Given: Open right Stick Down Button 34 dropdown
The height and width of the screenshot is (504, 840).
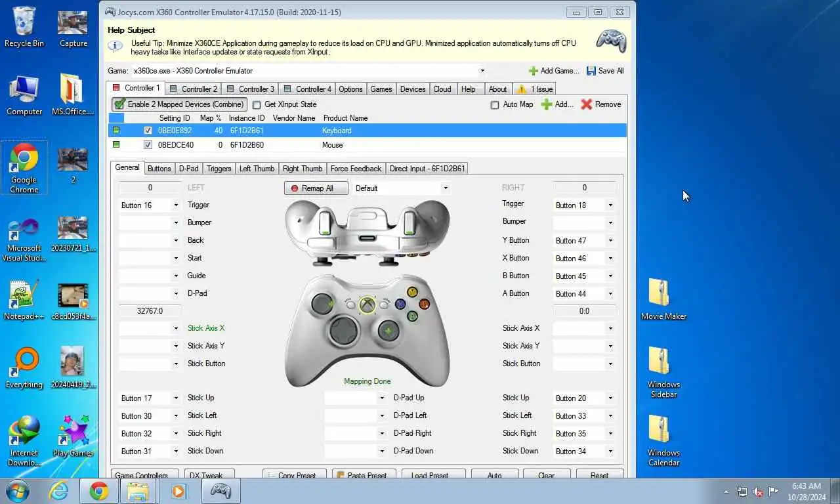Looking at the screenshot, I should coord(610,451).
